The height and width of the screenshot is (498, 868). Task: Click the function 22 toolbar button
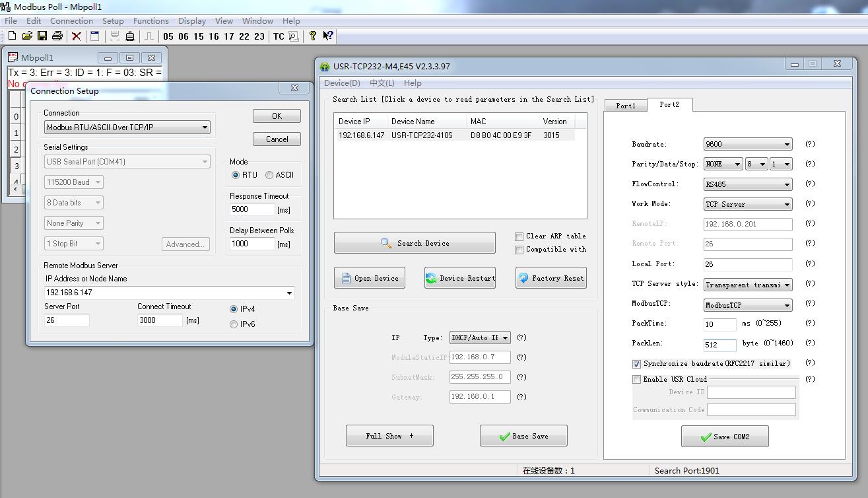[244, 36]
